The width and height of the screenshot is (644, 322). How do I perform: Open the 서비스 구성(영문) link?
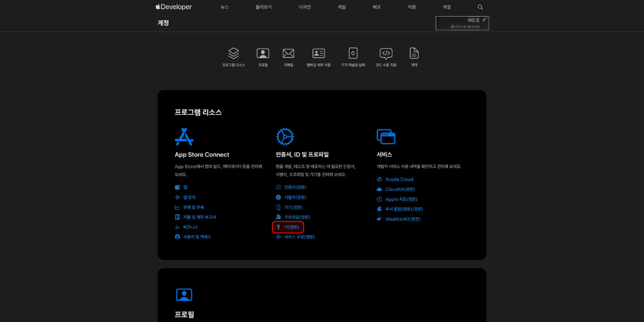coord(299,237)
